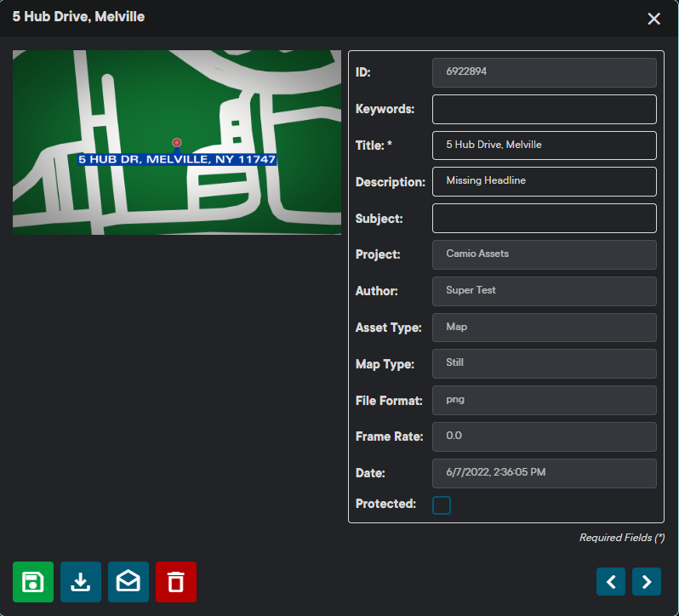The width and height of the screenshot is (679, 616).
Task: Click the Required Fields note
Action: click(622, 538)
